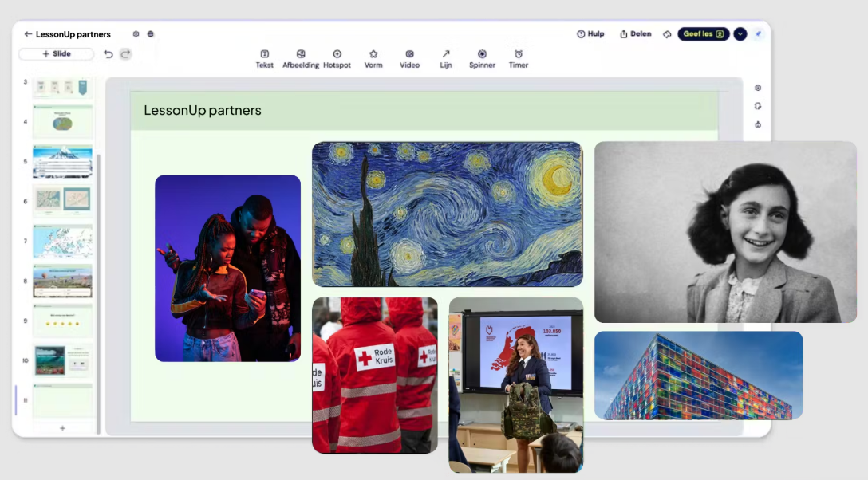The width and height of the screenshot is (868, 480).
Task: Click the cloud sync icon
Action: coord(667,34)
